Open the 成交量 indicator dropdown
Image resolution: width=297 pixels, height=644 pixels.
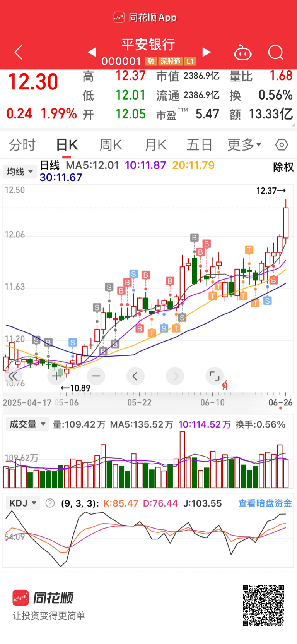click(27, 424)
